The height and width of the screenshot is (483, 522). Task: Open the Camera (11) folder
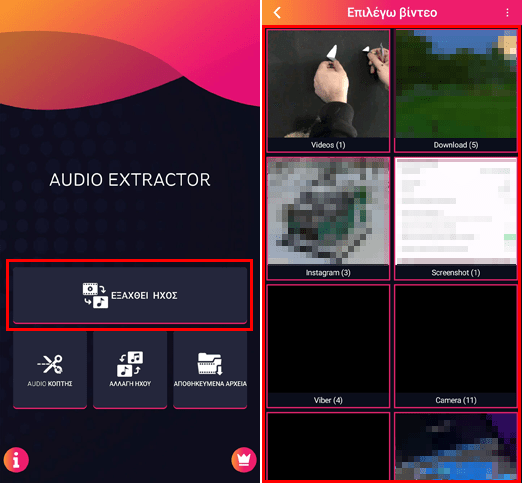[x=456, y=346]
